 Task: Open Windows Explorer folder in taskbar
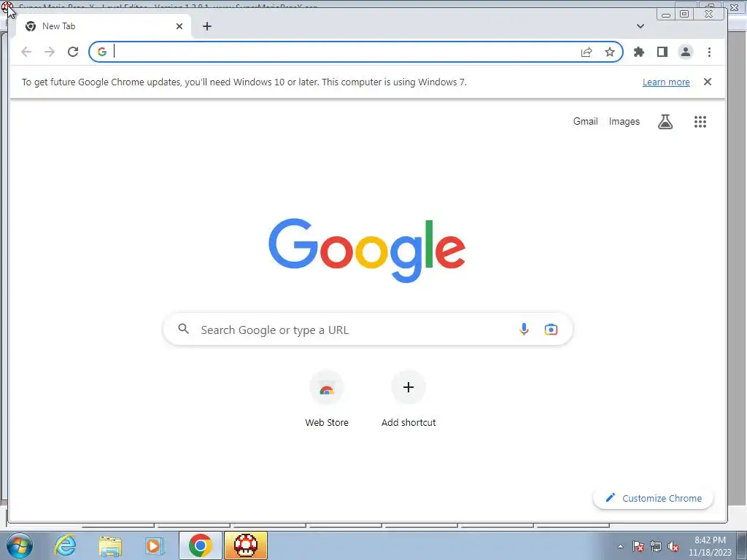(110, 545)
